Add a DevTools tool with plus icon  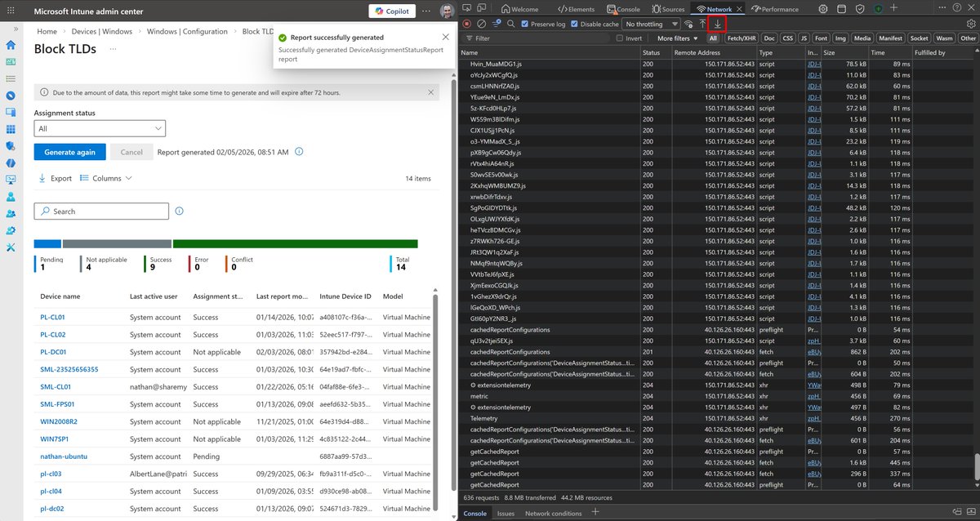[x=895, y=8]
